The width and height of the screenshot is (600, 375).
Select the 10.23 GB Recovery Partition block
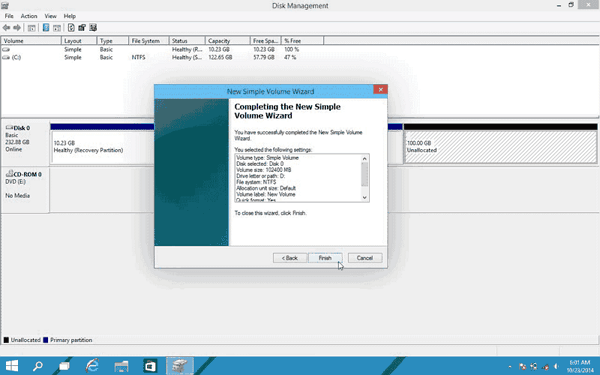[102, 147]
